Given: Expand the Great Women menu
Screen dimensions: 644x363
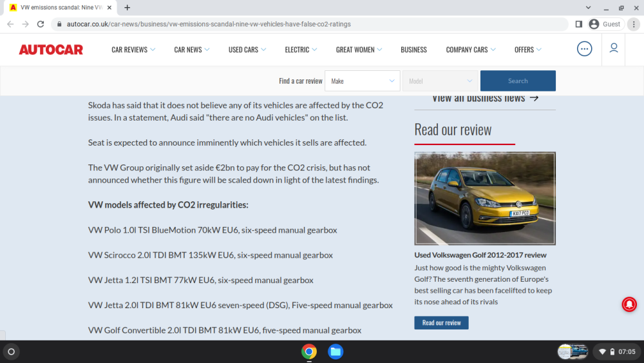Looking at the screenshot, I should point(359,50).
